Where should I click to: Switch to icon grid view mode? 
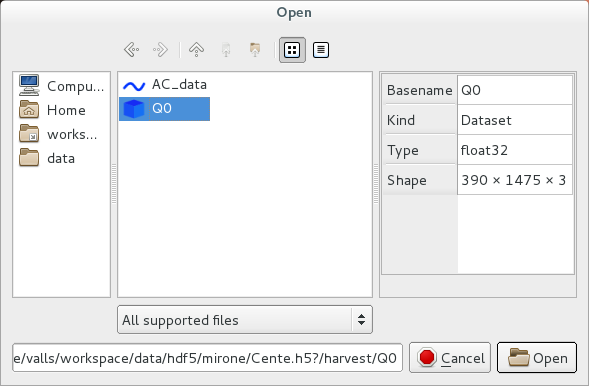[292, 50]
